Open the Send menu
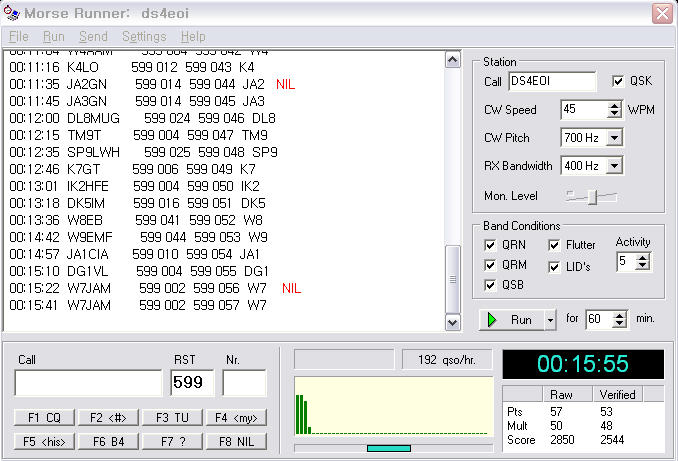 pyautogui.click(x=93, y=37)
